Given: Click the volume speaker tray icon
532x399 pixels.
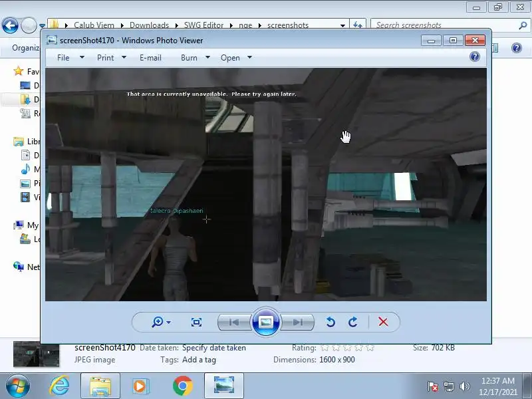Looking at the screenshot, I should (464, 386).
